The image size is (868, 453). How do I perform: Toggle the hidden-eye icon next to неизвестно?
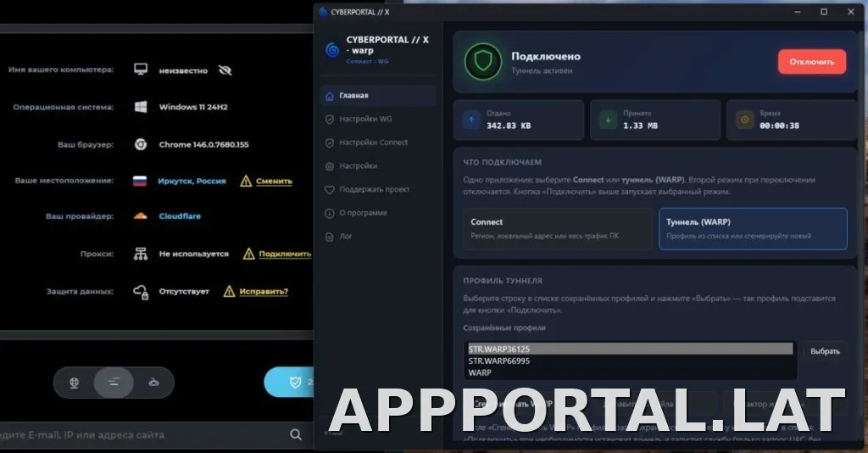tap(225, 70)
